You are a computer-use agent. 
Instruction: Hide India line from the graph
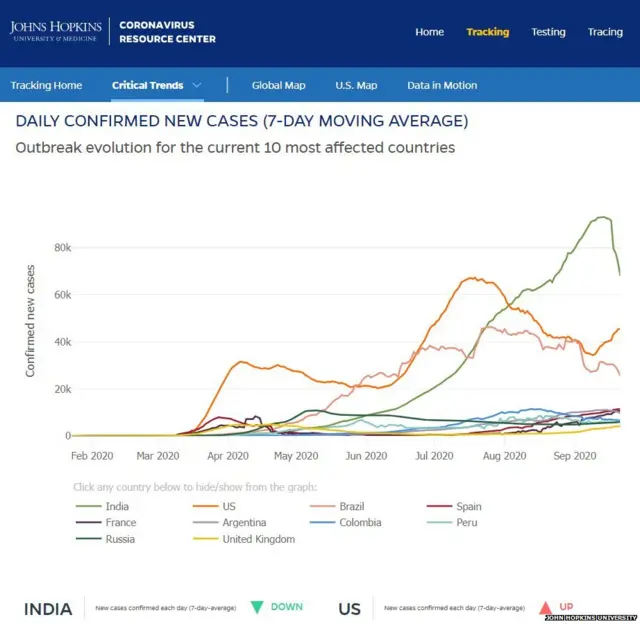[x=116, y=507]
